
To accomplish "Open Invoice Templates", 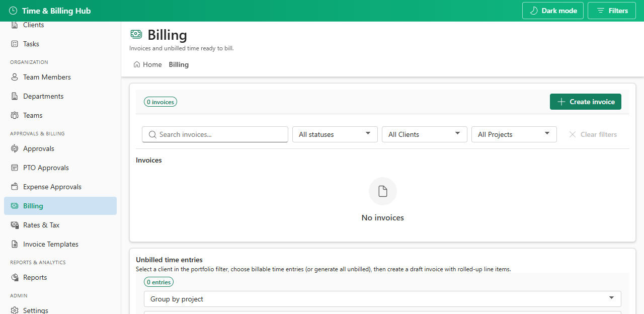I will pyautogui.click(x=60, y=244).
